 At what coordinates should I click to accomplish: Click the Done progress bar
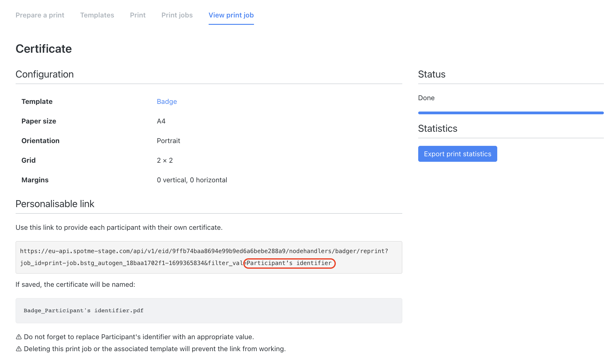tap(510, 113)
